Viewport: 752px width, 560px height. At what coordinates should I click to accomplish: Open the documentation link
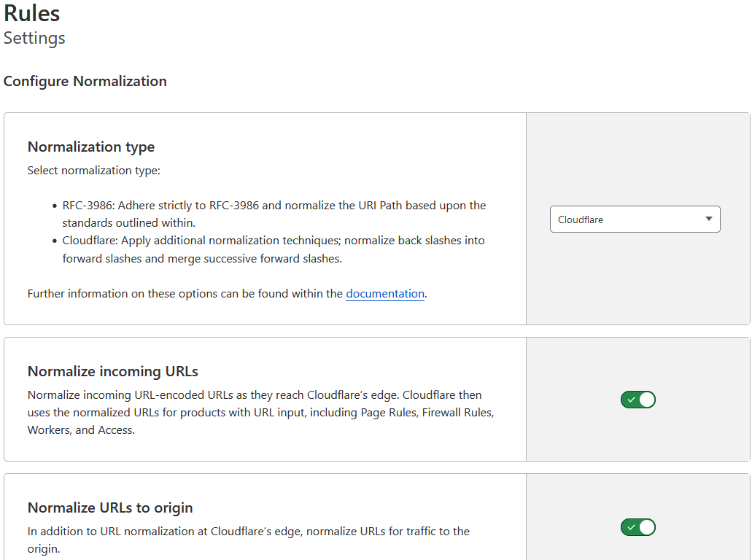(x=384, y=294)
